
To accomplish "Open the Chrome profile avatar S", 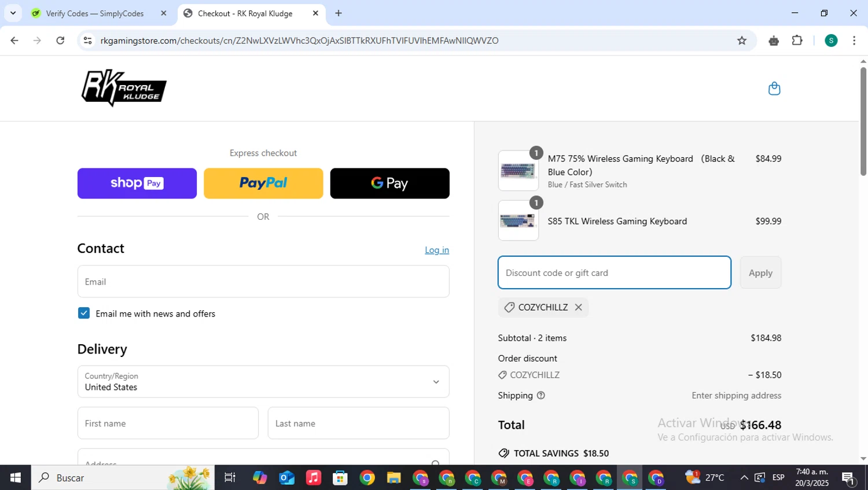I will 831,40.
